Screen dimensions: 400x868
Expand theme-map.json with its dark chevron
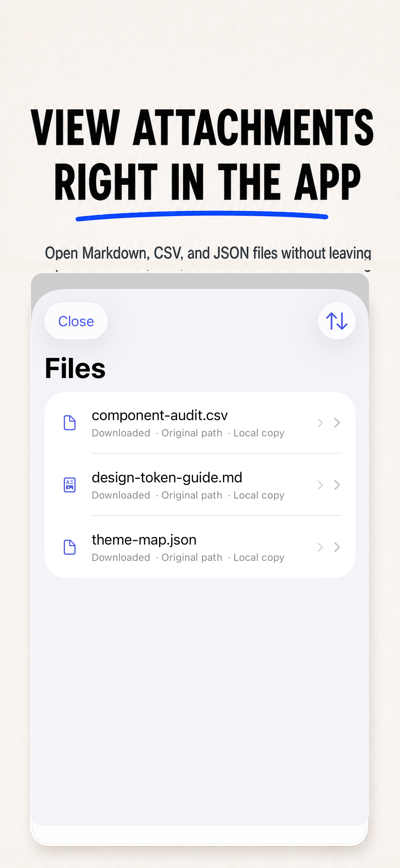[337, 547]
